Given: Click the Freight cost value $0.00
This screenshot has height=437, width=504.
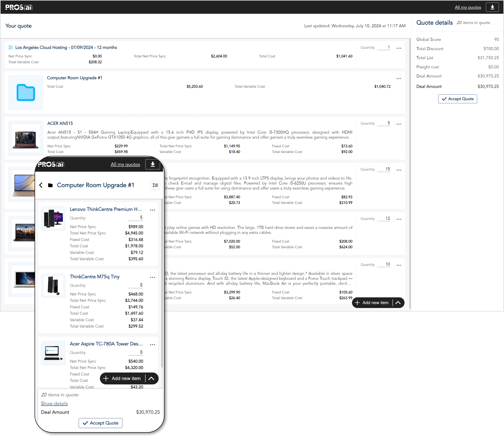Looking at the screenshot, I should [493, 67].
